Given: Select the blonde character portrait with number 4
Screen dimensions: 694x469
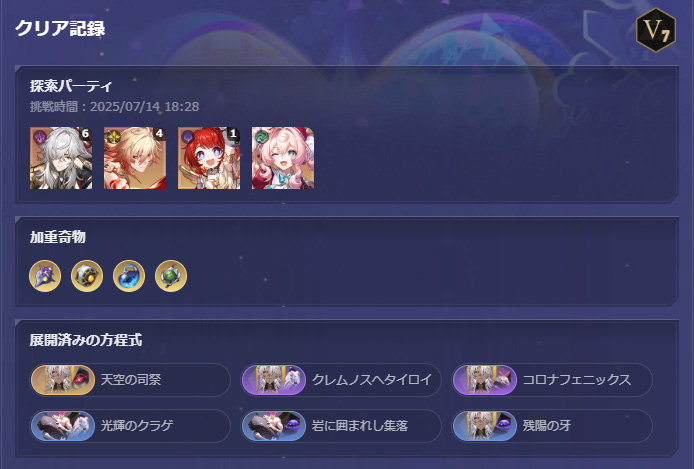Looking at the screenshot, I should [x=135, y=158].
